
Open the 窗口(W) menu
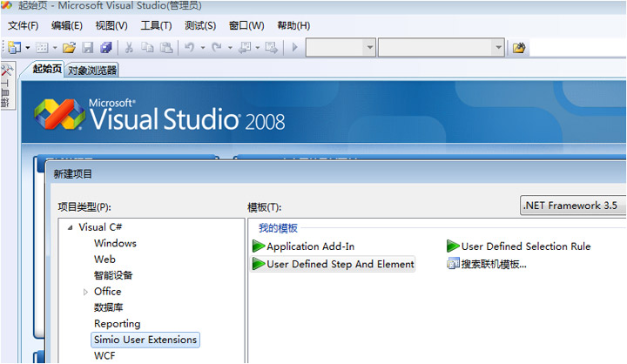tap(246, 25)
